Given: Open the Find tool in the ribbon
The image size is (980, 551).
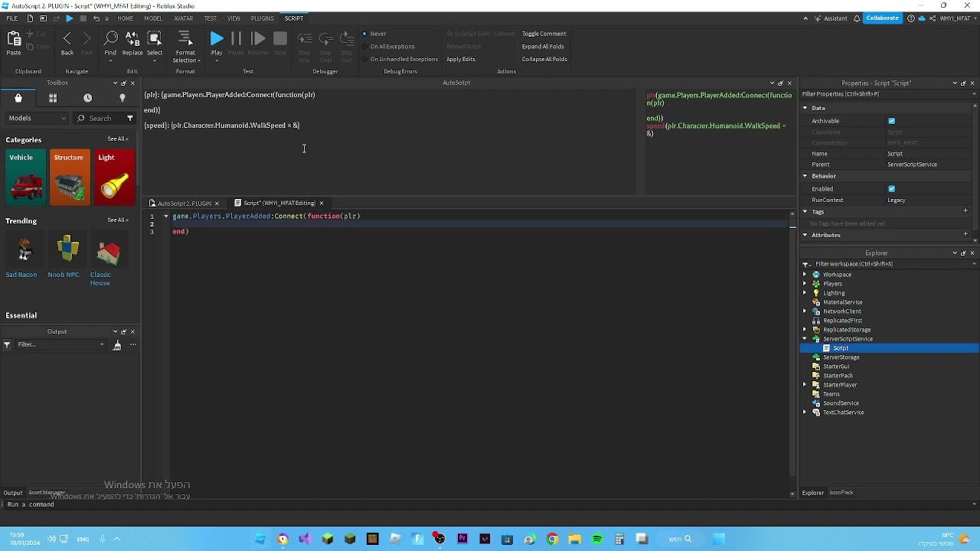Looking at the screenshot, I should 110,39.
